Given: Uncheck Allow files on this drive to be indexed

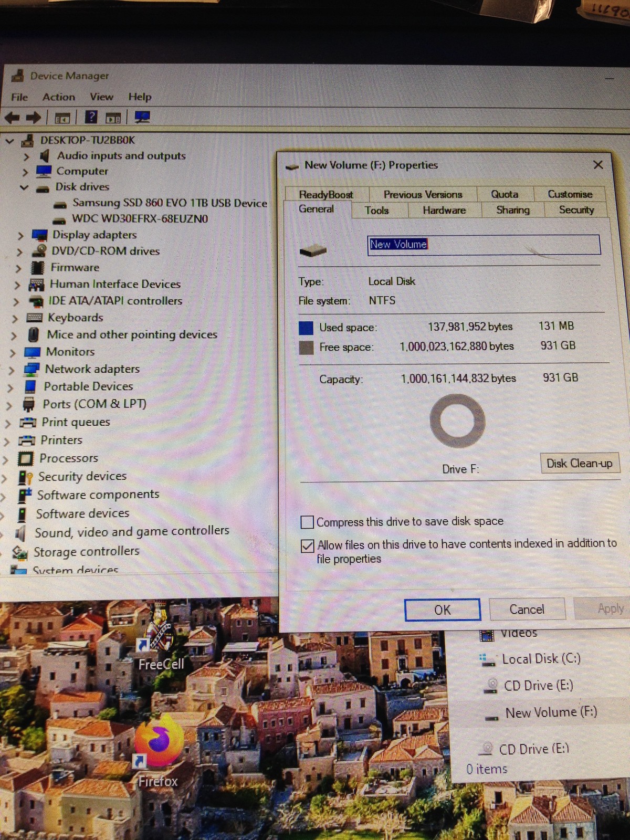Looking at the screenshot, I should point(308,545).
